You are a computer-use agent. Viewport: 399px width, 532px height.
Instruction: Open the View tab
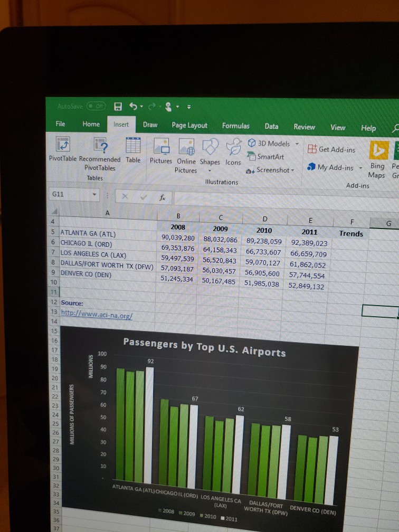click(x=338, y=128)
